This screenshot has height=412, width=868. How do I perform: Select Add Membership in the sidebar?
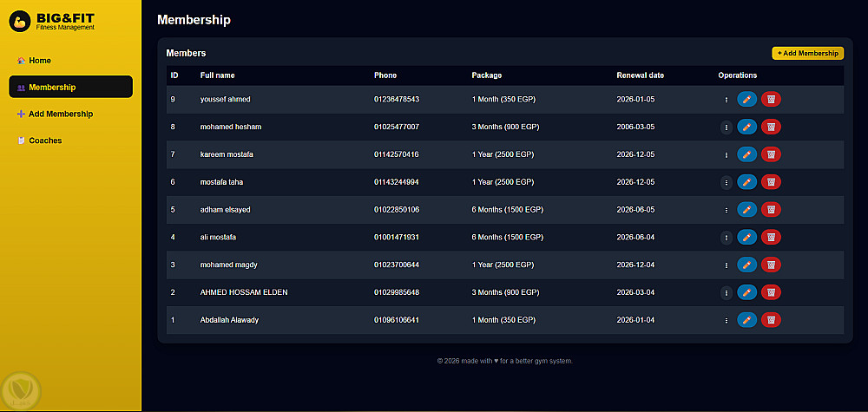(60, 114)
